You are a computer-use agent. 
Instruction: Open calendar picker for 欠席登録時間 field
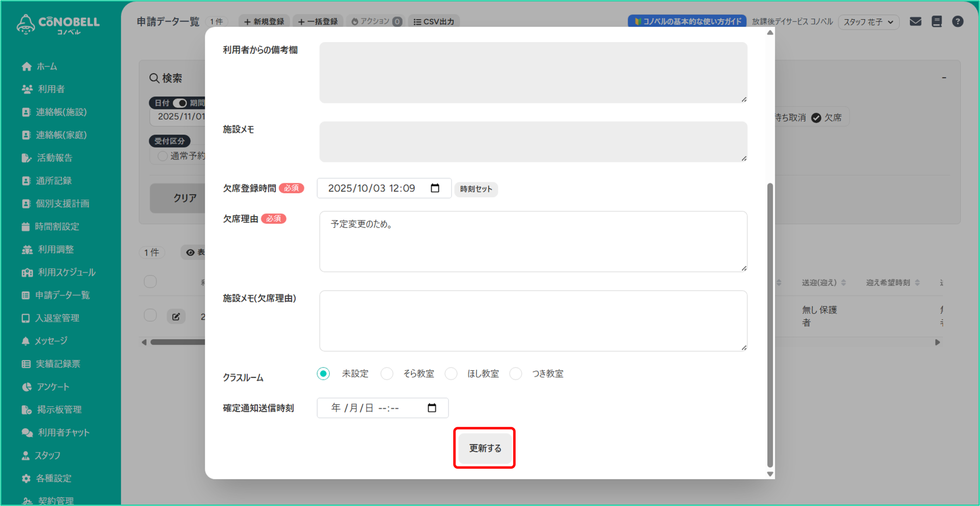(x=435, y=188)
